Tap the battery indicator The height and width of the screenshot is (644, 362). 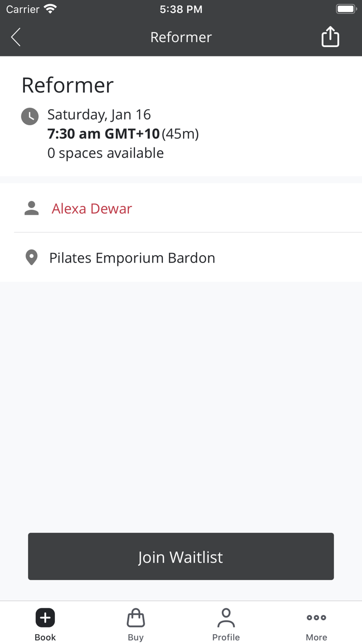(x=346, y=8)
